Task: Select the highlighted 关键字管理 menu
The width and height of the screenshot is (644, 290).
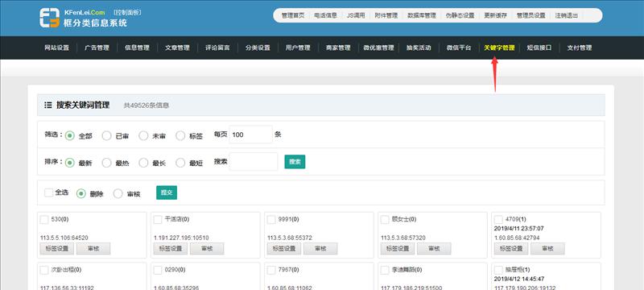Action: (499, 48)
